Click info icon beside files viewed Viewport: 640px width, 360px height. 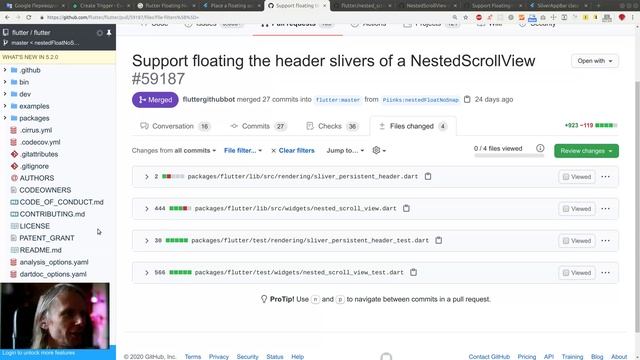[x=540, y=148]
